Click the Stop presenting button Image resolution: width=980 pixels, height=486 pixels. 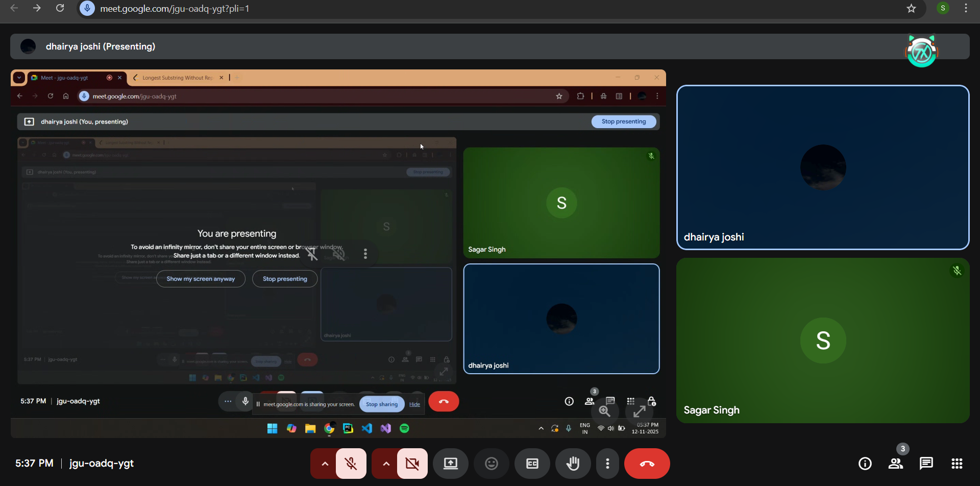(x=624, y=121)
